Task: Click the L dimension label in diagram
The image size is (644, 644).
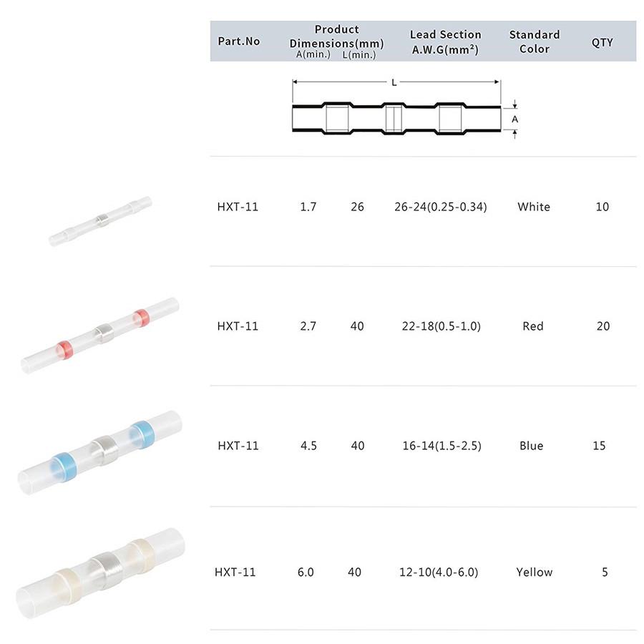Action: (x=394, y=83)
